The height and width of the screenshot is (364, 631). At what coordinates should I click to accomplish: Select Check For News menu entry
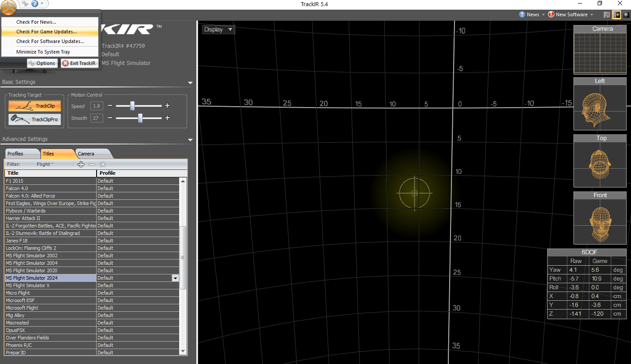click(x=49, y=22)
